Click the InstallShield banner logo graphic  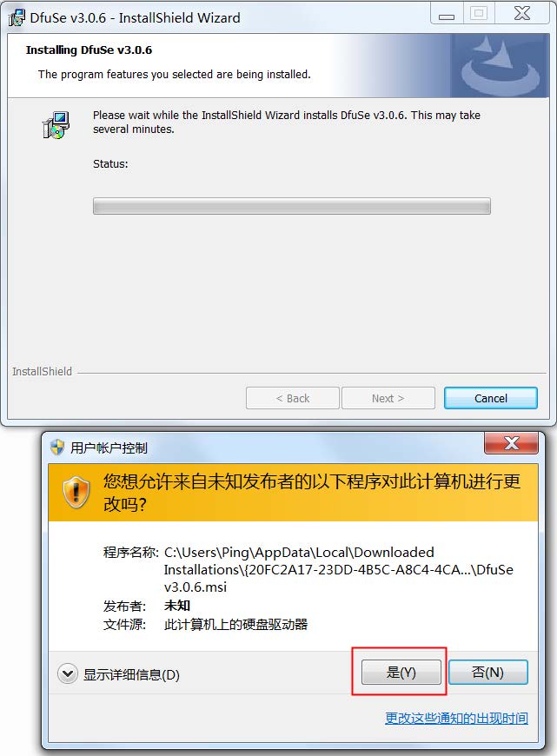tap(500, 65)
